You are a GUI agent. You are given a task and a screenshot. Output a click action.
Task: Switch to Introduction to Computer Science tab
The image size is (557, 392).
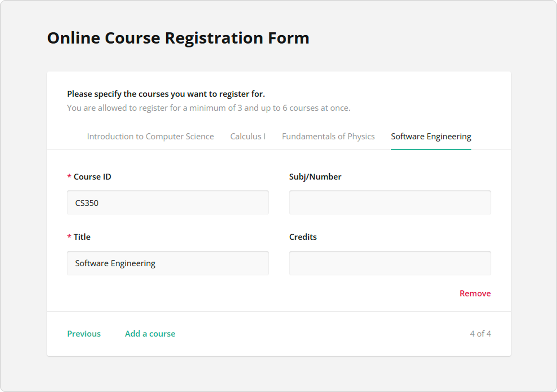click(x=150, y=137)
